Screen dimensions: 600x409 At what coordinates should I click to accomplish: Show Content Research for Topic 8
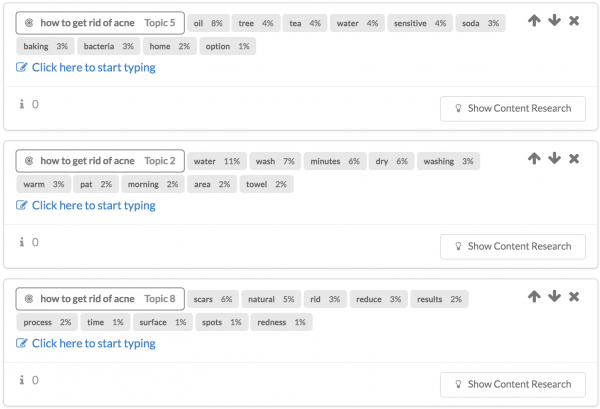pos(513,385)
